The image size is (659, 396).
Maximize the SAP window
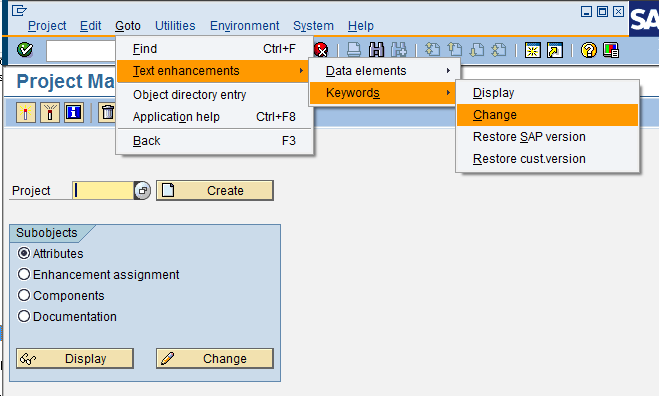coord(602,11)
